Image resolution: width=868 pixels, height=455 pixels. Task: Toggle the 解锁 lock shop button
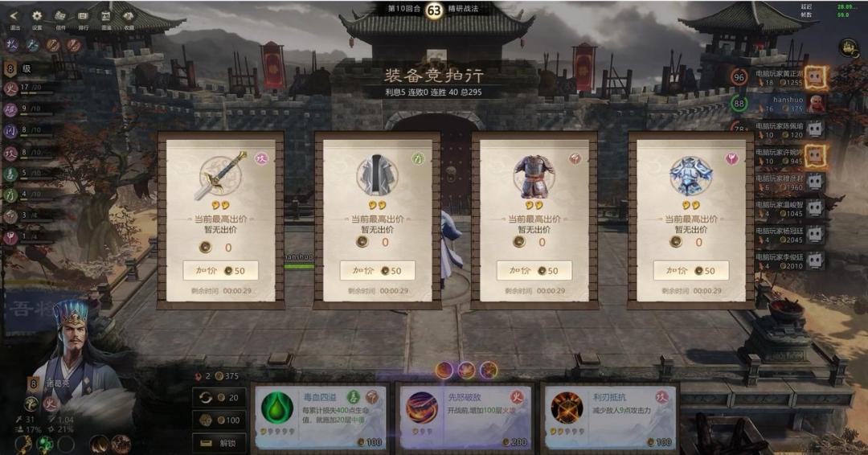[219, 444]
